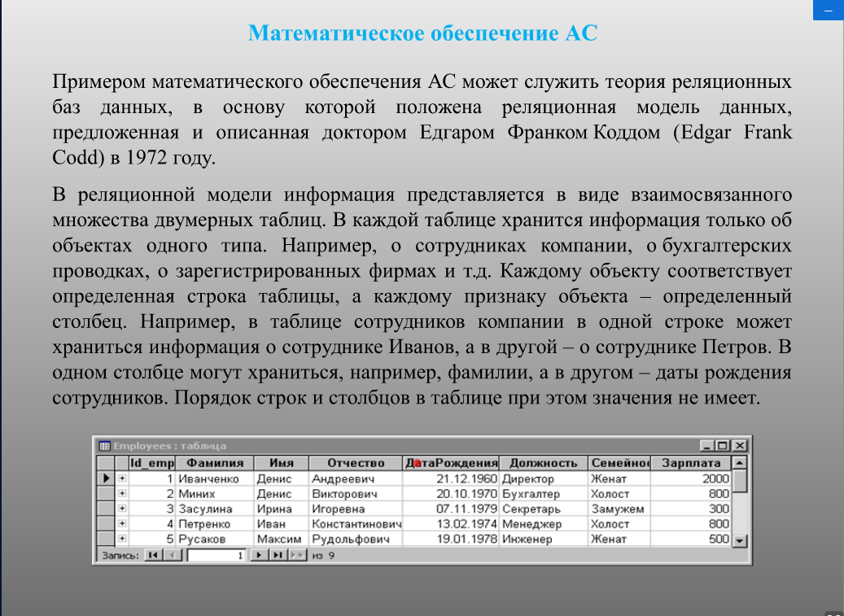Click the ДатаРождения column header
Screen dimensions: 844x616
pyautogui.click(x=451, y=463)
